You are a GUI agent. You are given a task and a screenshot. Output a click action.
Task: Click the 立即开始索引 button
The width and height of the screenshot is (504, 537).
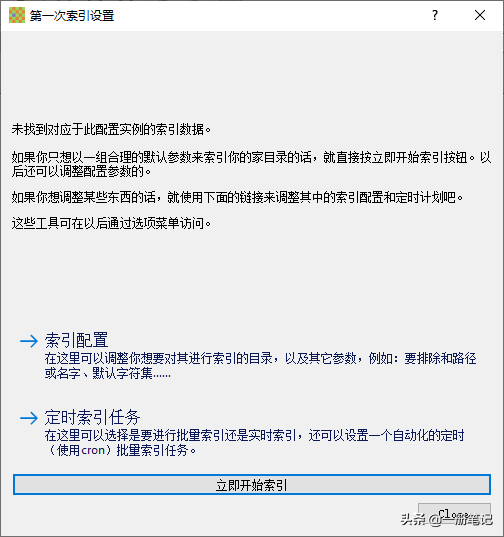click(x=252, y=485)
